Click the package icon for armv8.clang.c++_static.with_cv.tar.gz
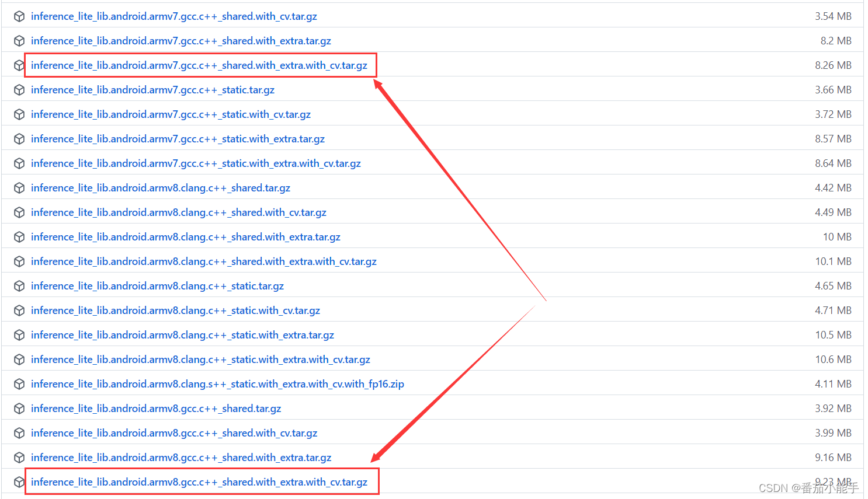 click(x=19, y=310)
